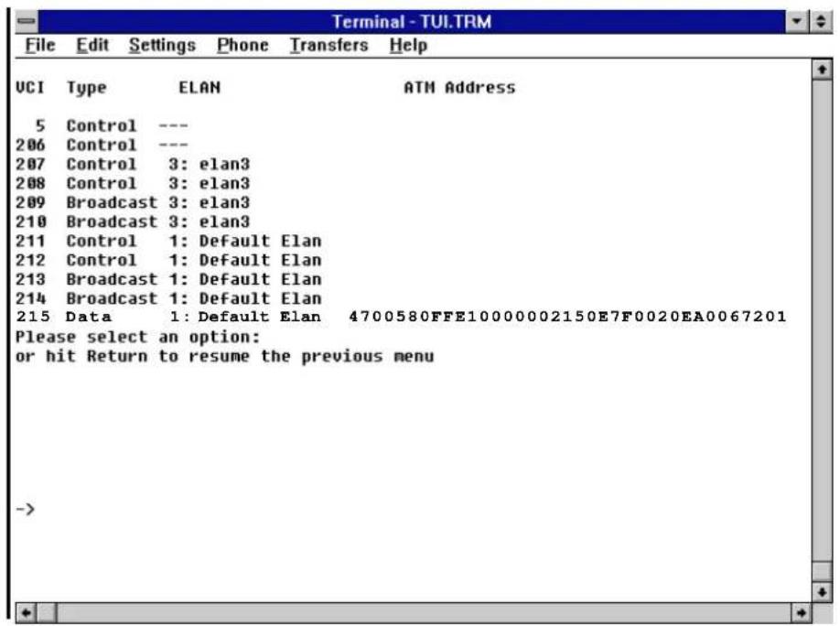The width and height of the screenshot is (840, 626).
Task: Click the vertical scrollbar up arrow
Action: [x=822, y=70]
